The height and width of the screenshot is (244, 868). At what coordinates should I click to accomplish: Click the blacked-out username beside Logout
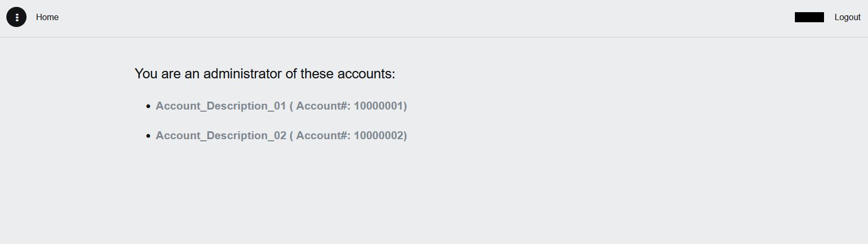pos(809,17)
